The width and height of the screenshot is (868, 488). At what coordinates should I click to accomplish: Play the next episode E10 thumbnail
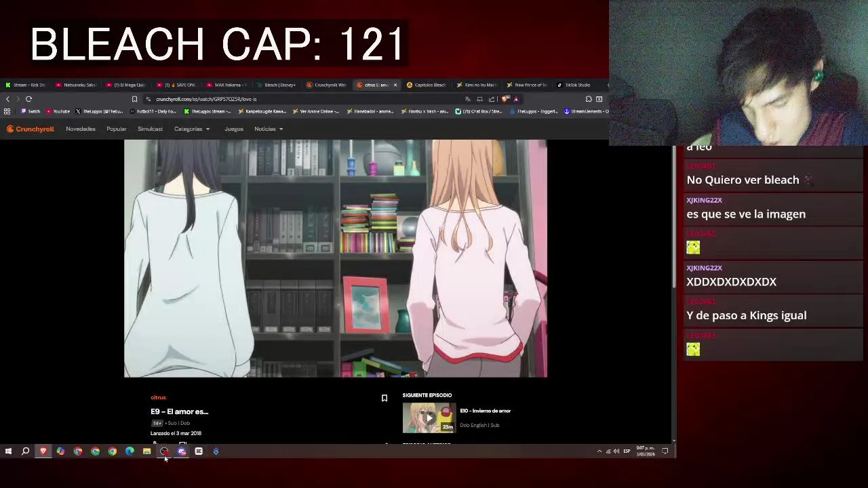click(x=429, y=418)
